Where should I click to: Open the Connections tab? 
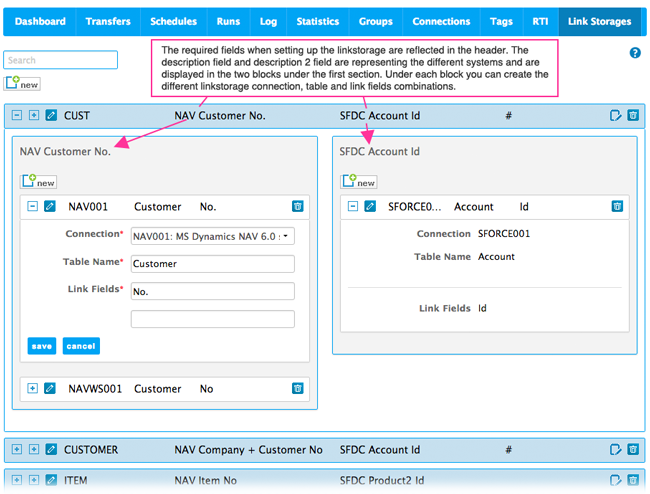point(441,22)
